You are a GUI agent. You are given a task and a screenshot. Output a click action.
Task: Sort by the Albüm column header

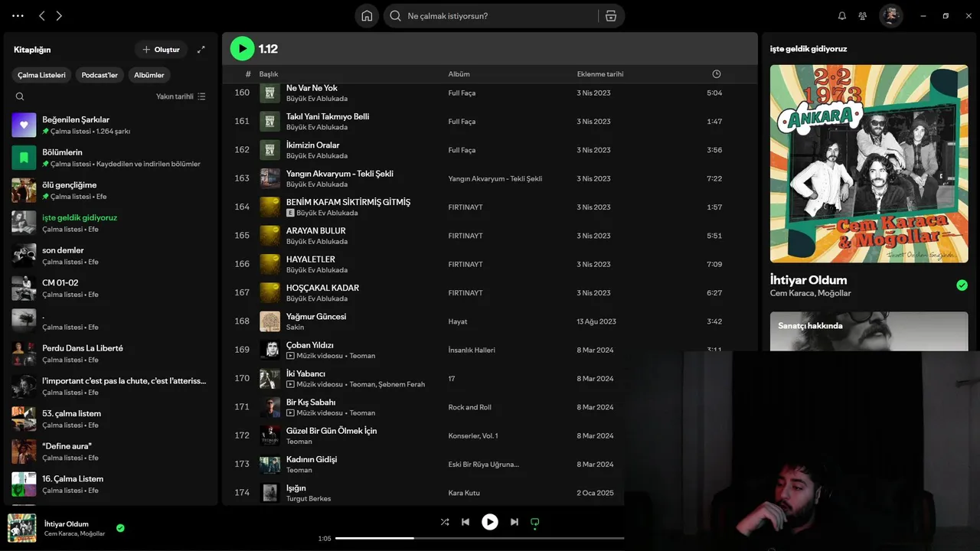pos(459,74)
